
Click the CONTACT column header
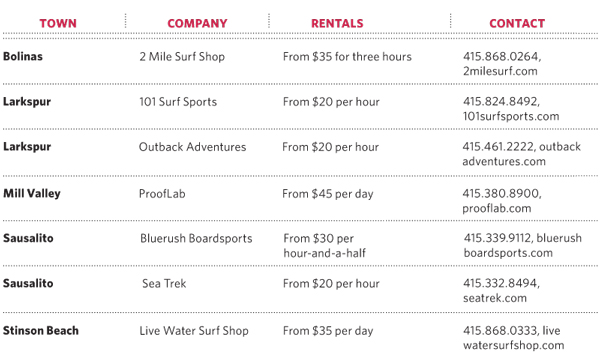click(x=517, y=23)
